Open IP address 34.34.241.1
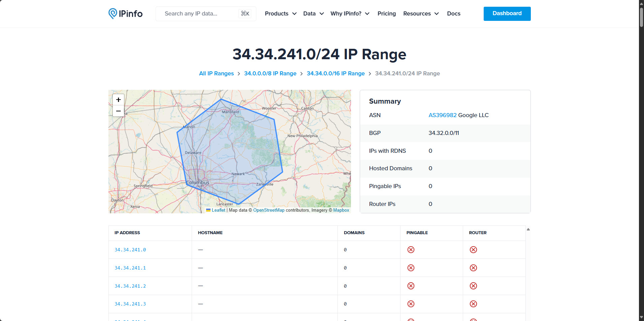644x321 pixels. 130,268
